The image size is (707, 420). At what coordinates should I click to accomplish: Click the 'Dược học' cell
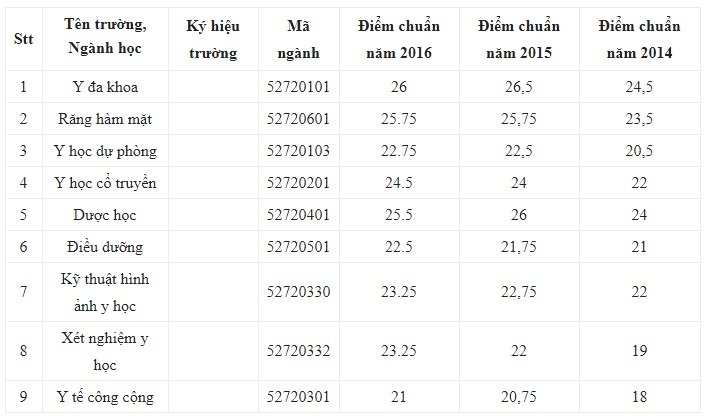pos(105,215)
